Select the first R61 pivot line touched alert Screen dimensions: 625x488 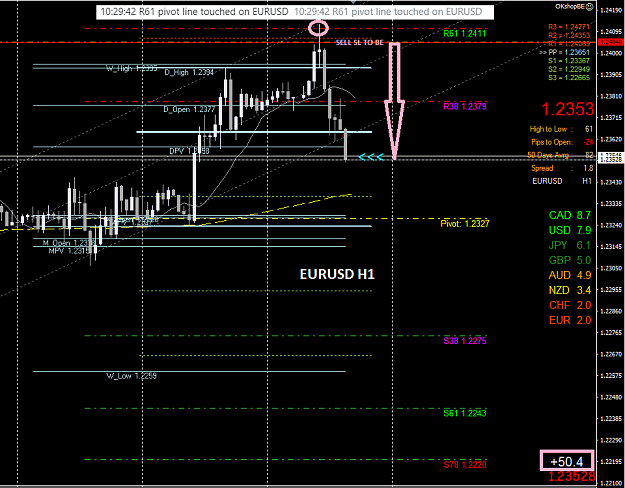(194, 12)
